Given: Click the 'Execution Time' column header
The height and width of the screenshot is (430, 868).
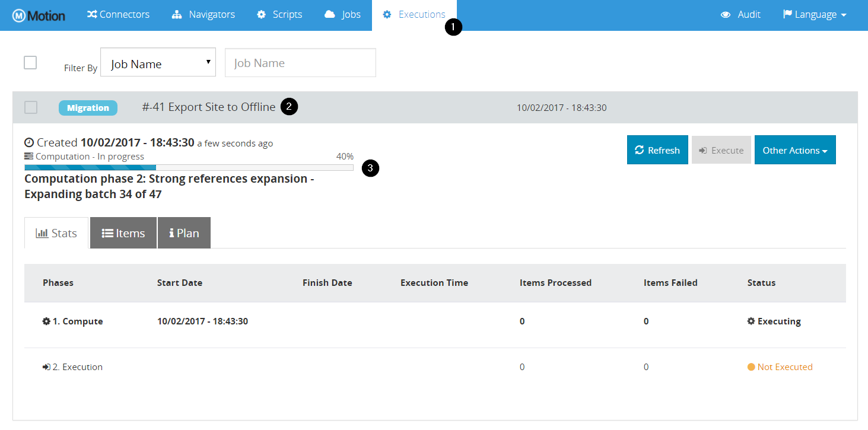Looking at the screenshot, I should 434,283.
